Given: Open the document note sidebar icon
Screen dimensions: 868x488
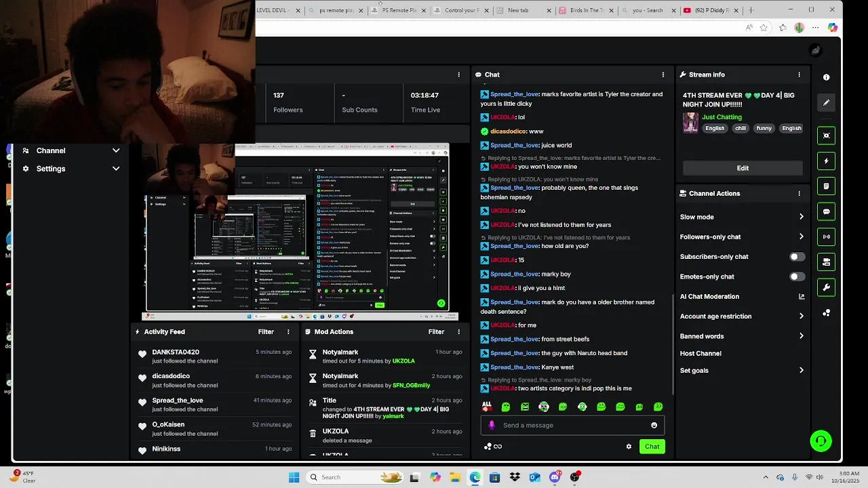Looking at the screenshot, I should [826, 186].
